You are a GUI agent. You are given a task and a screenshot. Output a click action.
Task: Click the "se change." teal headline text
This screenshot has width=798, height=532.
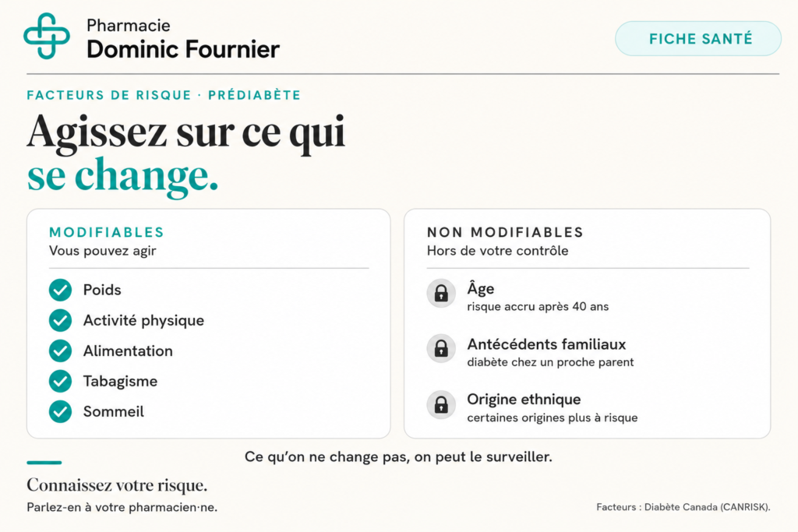tap(122, 176)
